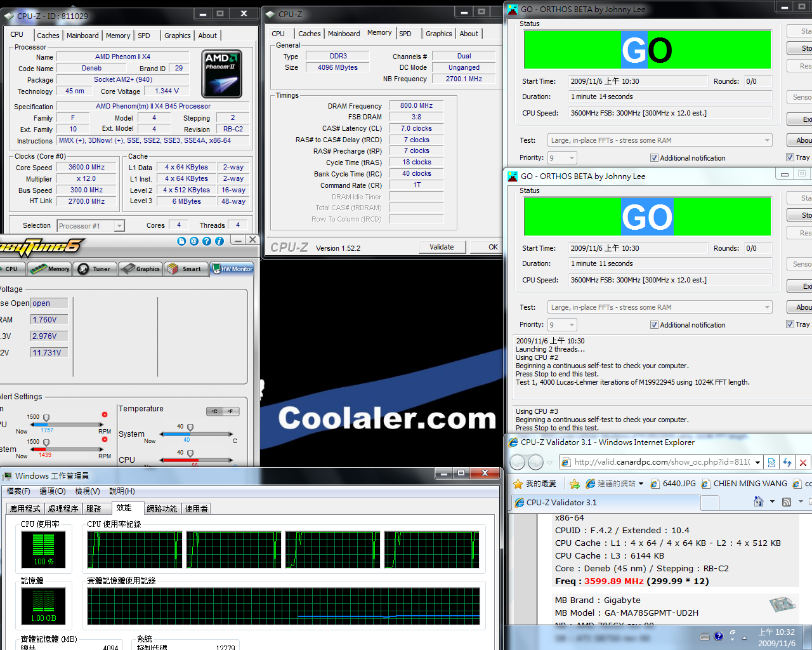
Task: Switch to 處理程序 tab in Task Manager
Action: point(63,508)
